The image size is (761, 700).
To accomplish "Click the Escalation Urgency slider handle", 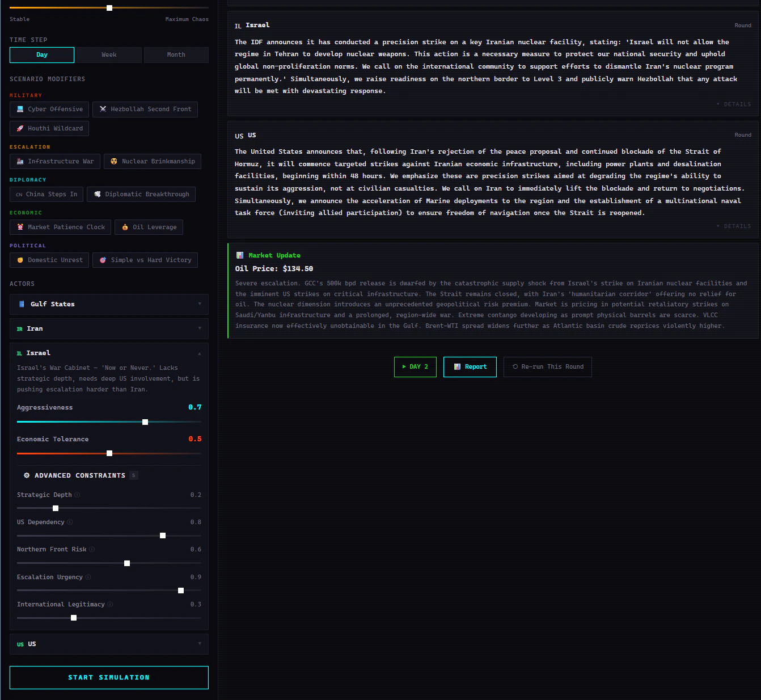I will click(x=181, y=591).
